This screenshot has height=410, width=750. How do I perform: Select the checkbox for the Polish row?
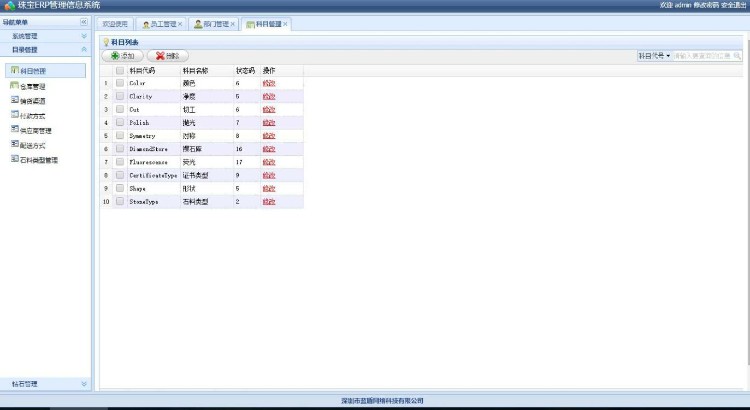[x=120, y=122]
